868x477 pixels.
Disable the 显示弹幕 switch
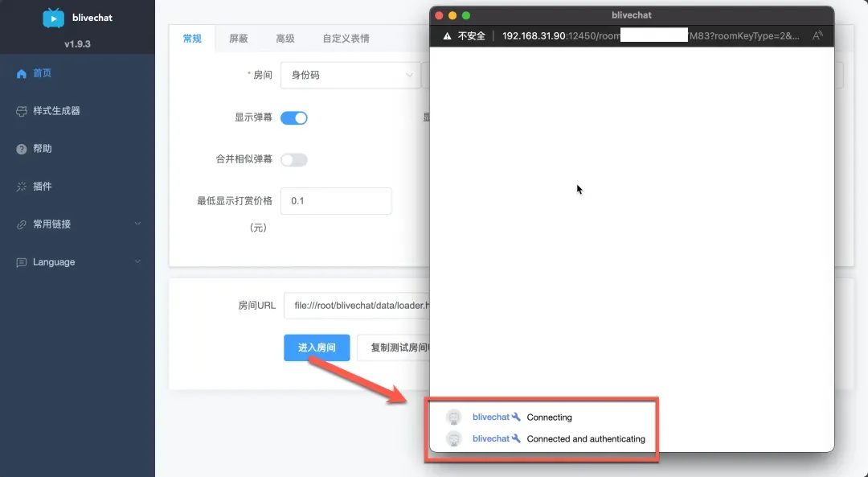click(x=294, y=118)
